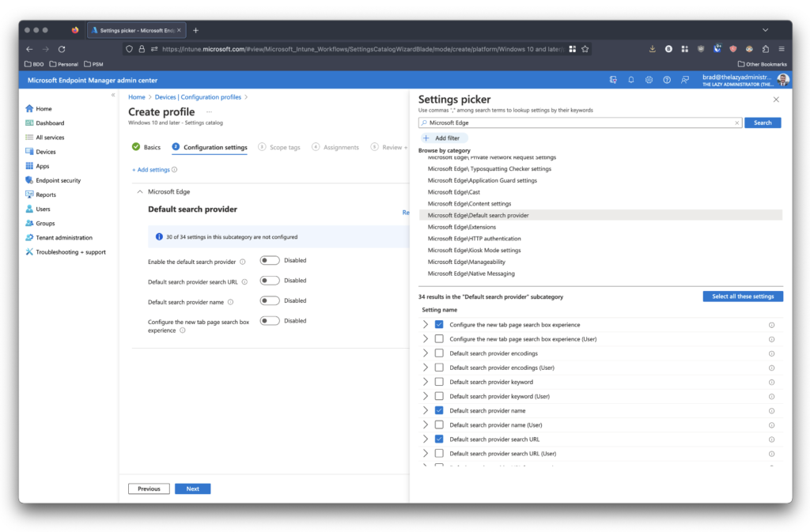
Task: Open the Firefox tab list dropdown
Action: (x=766, y=30)
